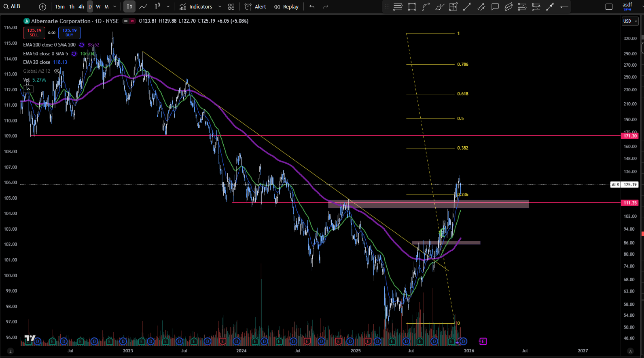The width and height of the screenshot is (644, 358).
Task: Select the Callout comment tool
Action: 495,6
